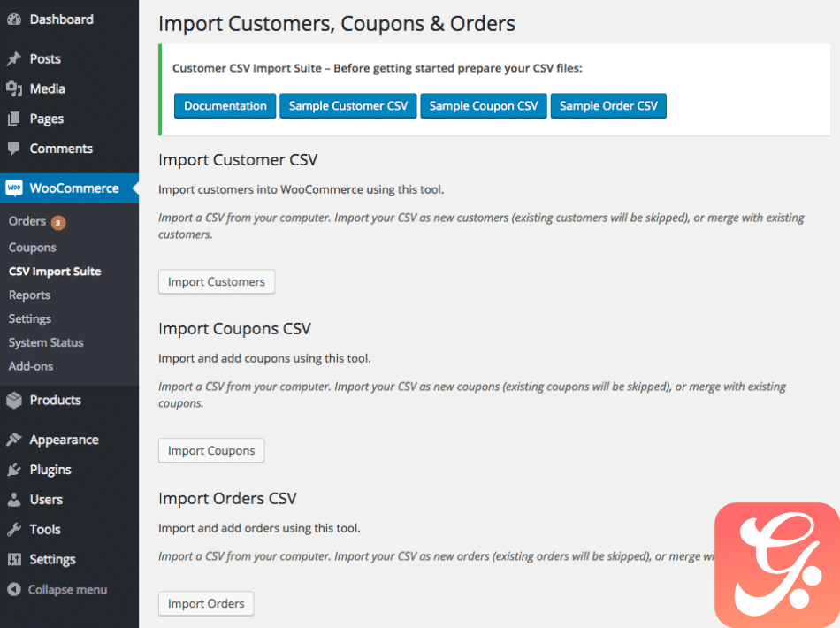Click the Plugins plug icon

tap(14, 470)
